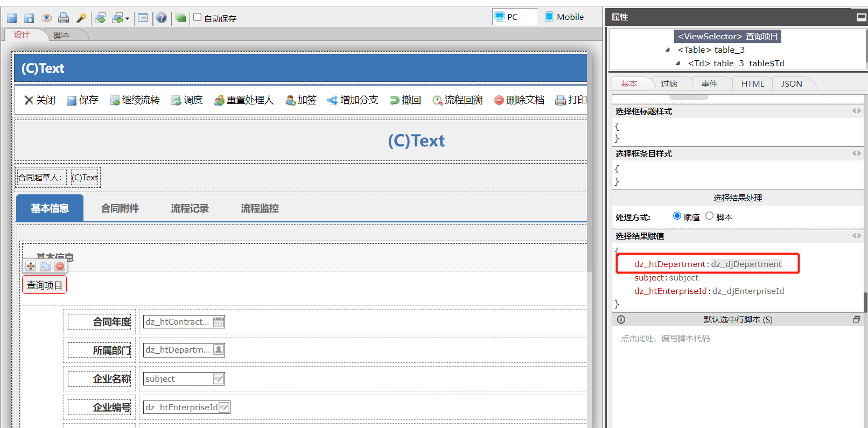Click the 撤回 action

coord(405,100)
